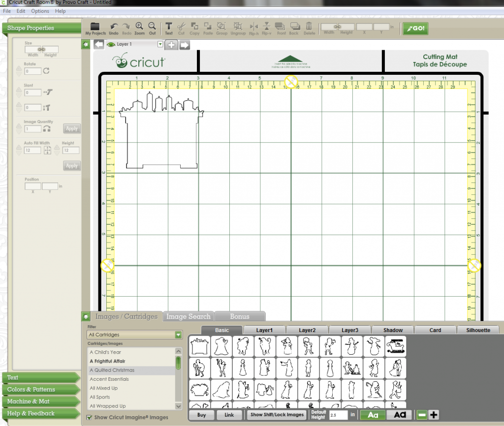The width and height of the screenshot is (504, 426).
Task: Open the File menu
Action: coord(7,11)
